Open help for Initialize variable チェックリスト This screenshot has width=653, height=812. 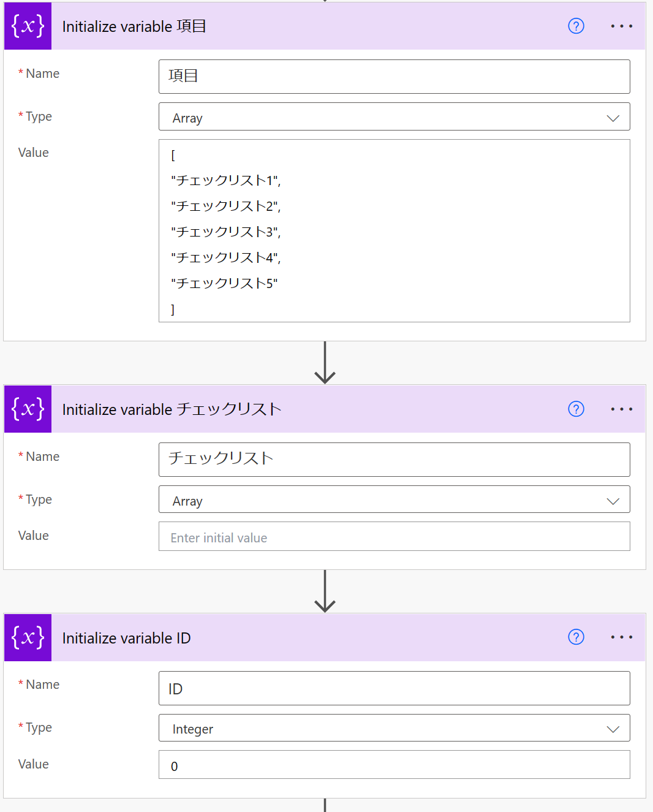(576, 409)
